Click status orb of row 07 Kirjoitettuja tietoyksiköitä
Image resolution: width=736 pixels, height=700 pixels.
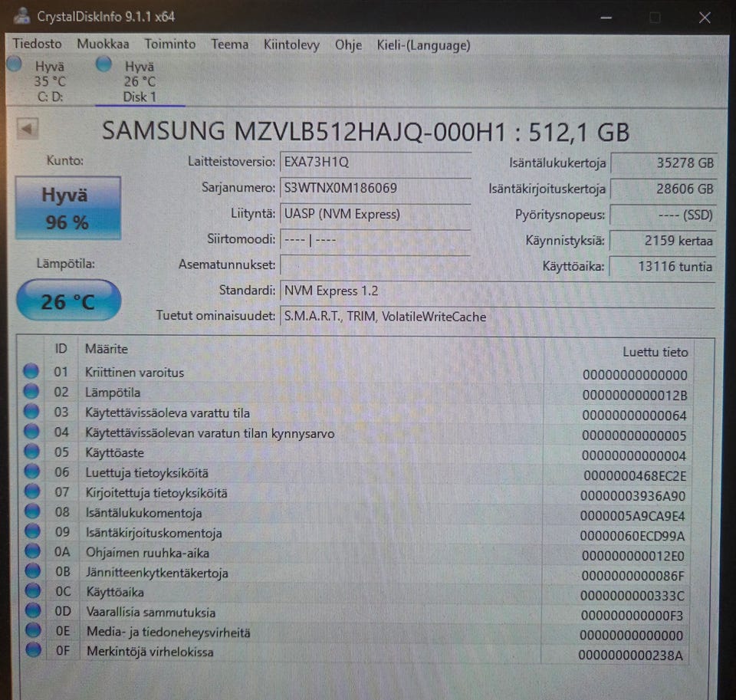(x=32, y=491)
